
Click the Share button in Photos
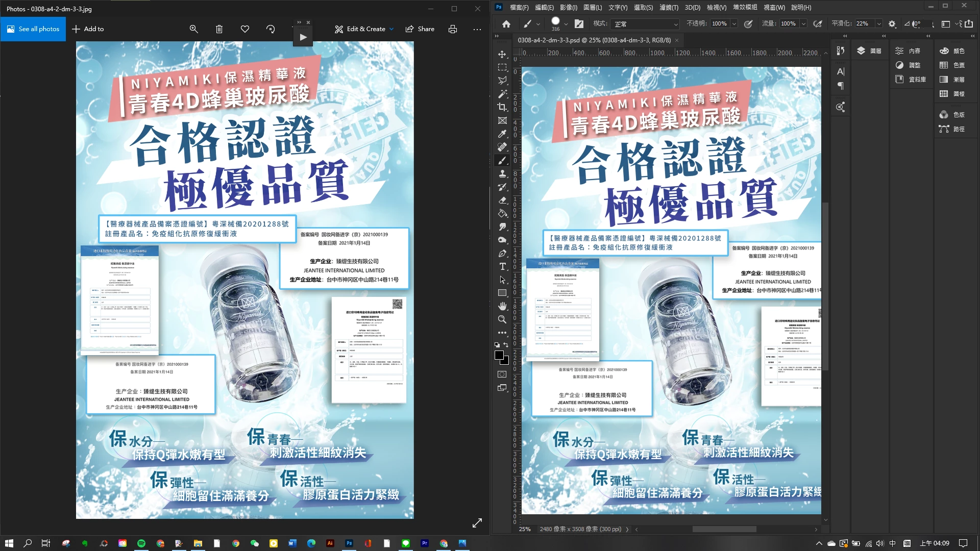[x=420, y=29]
